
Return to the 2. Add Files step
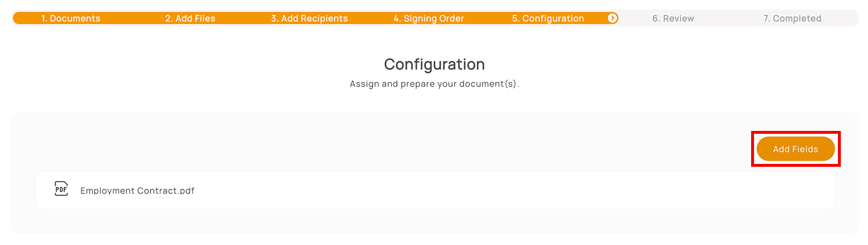tap(190, 19)
